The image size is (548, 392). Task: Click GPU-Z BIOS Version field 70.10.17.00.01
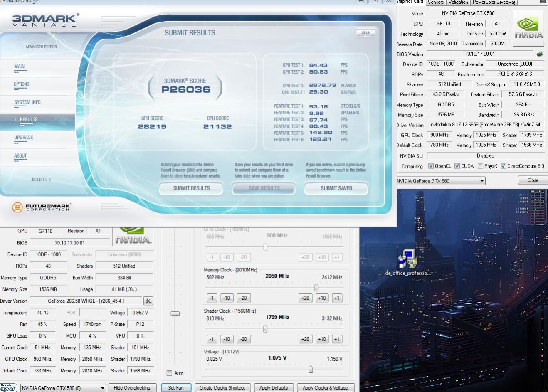click(x=480, y=54)
